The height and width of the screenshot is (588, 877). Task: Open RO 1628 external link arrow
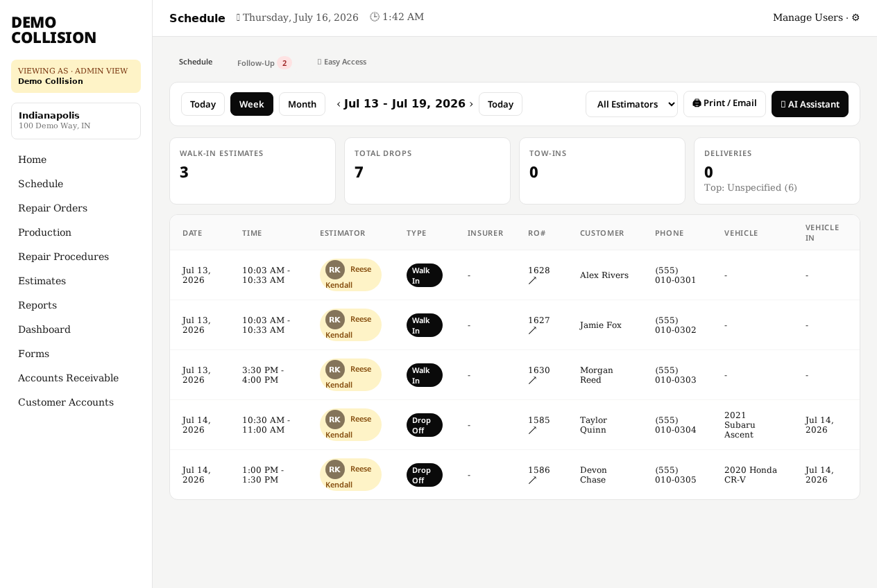532,281
